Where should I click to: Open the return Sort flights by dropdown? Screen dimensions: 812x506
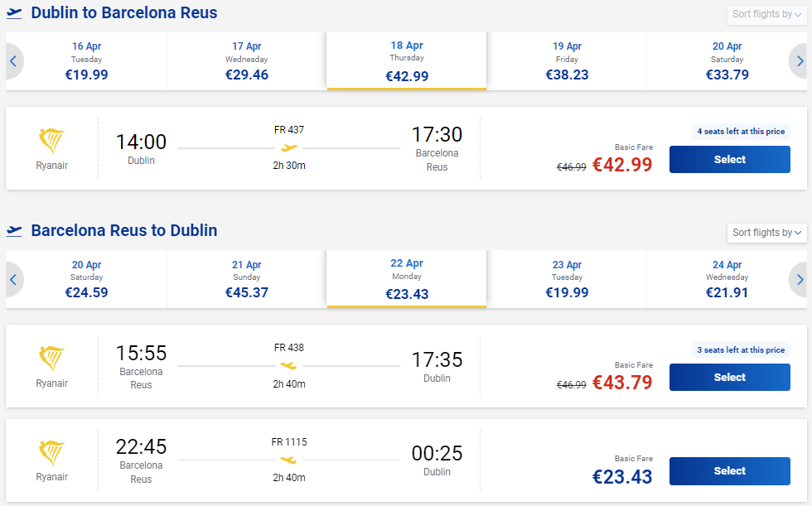(x=766, y=233)
